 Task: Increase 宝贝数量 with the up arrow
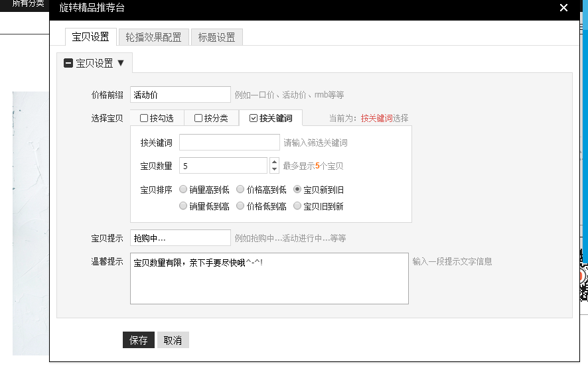(274, 162)
